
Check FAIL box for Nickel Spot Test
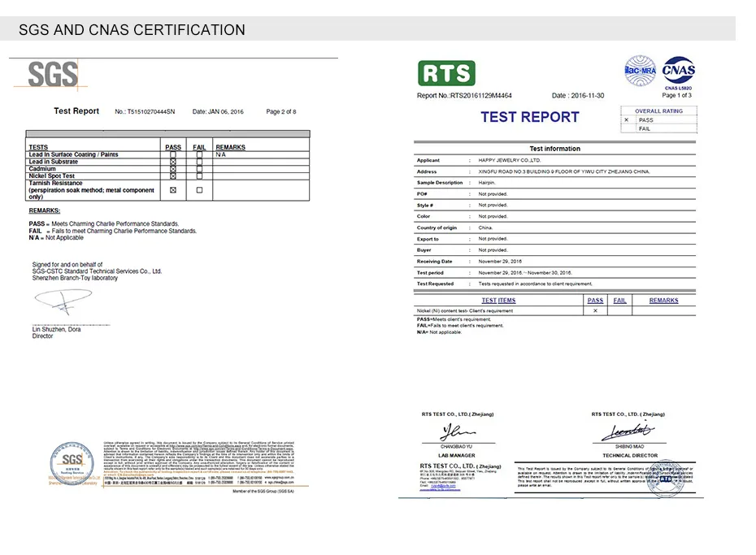pos(199,176)
